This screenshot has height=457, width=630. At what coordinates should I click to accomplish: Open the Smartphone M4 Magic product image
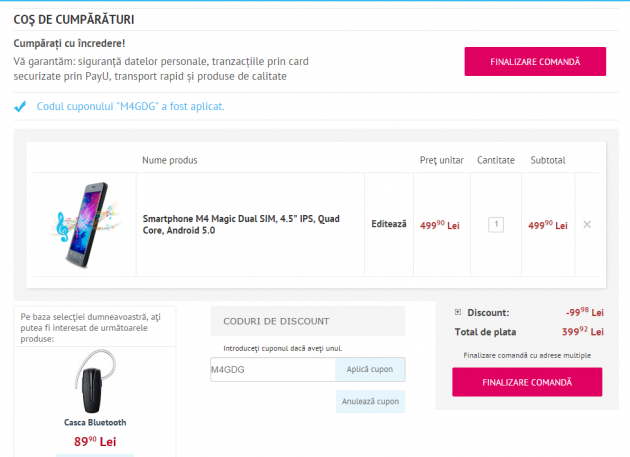pyautogui.click(x=84, y=224)
